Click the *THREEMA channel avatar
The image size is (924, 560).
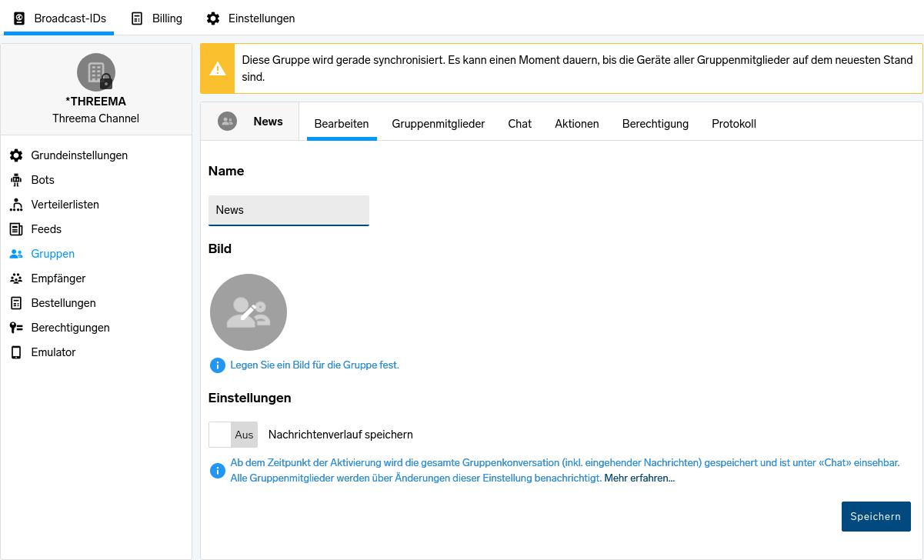96,72
